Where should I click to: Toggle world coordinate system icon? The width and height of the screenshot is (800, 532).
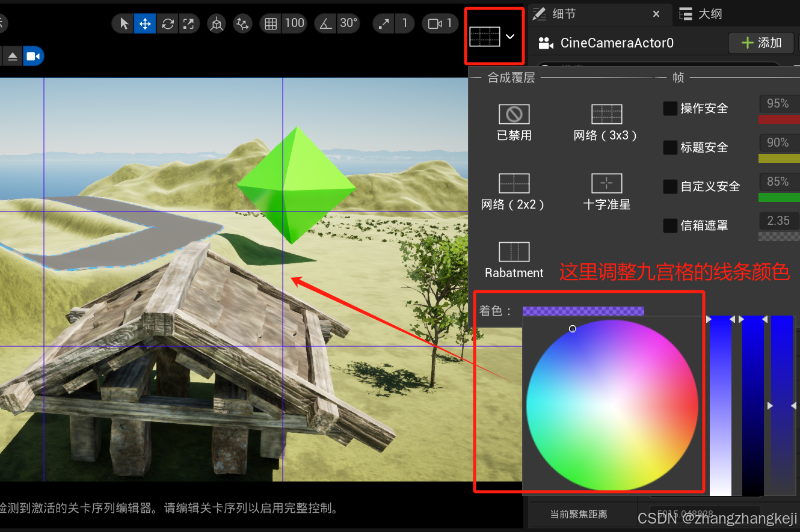point(217,23)
